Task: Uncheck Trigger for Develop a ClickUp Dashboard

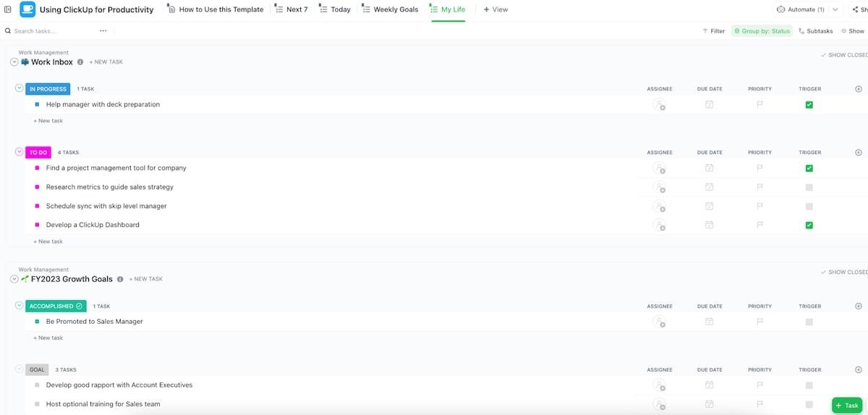Action: tap(809, 225)
